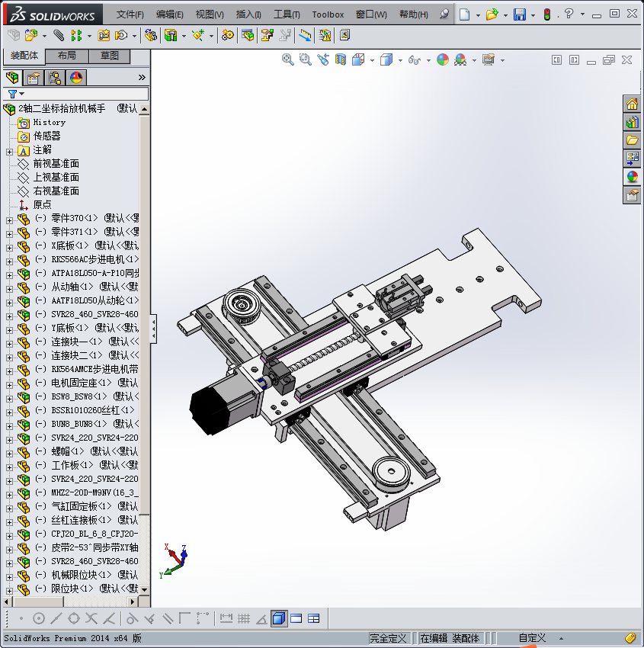This screenshot has width=644, height=648.
Task: Click the Mate paperclip icon
Action: pyautogui.click(x=59, y=36)
